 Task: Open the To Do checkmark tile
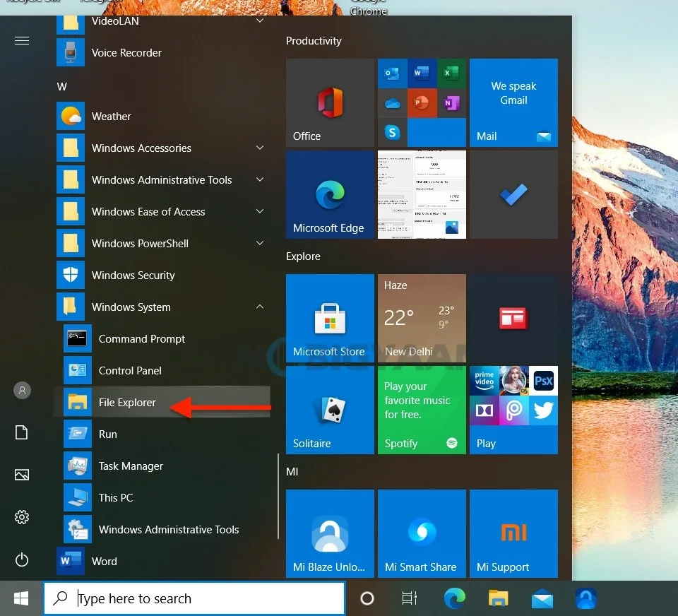coord(513,195)
